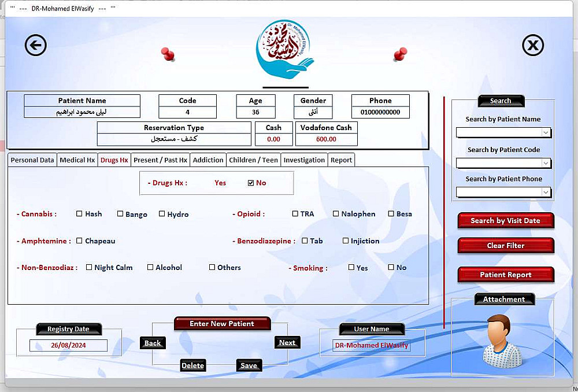Open the Investigation tab

pos(304,160)
